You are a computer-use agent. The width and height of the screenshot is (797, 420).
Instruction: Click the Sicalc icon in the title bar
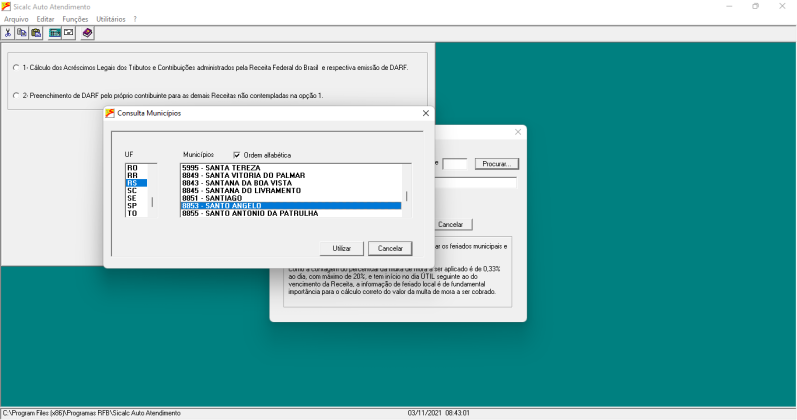pos(8,6)
